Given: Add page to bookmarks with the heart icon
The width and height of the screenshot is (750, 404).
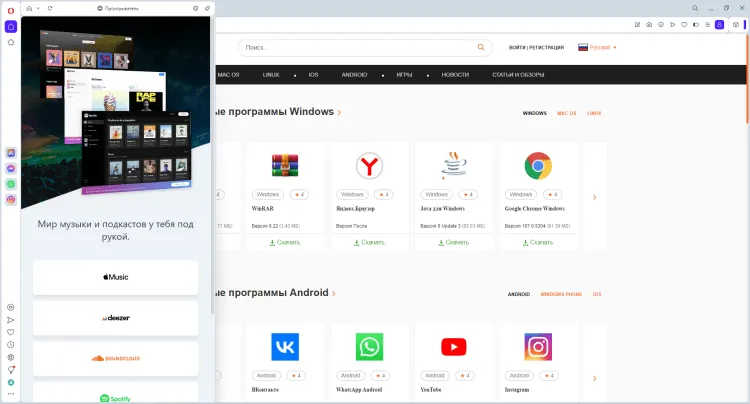Looking at the screenshot, I should 684,24.
